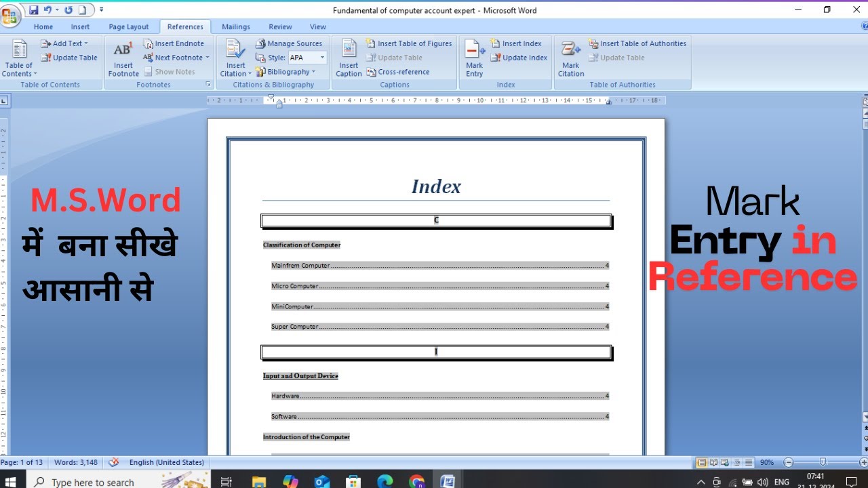868x488 pixels.
Task: Click the 'Classification of Computer' heading
Action: tap(302, 245)
